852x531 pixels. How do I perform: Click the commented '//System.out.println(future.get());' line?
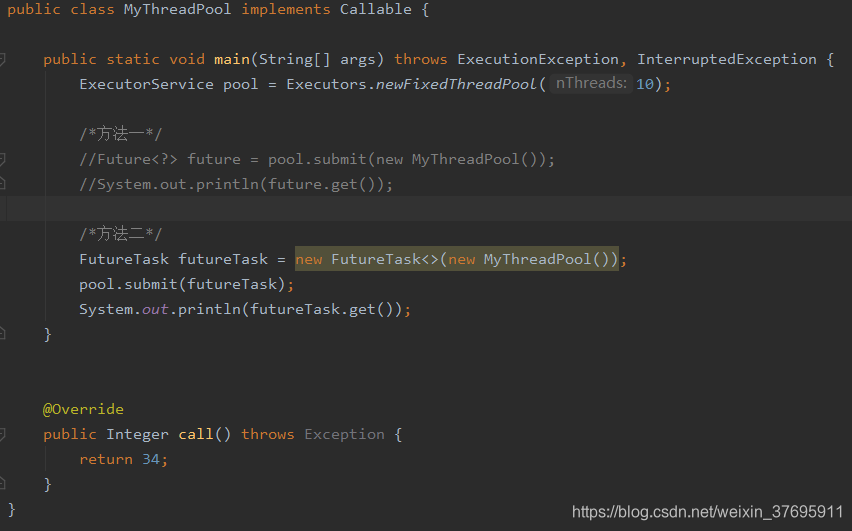click(x=236, y=184)
